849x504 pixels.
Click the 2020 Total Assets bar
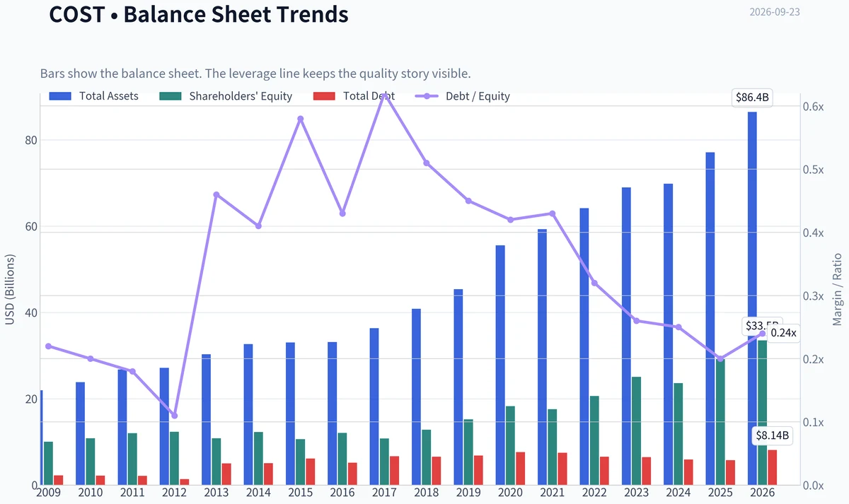click(500, 365)
